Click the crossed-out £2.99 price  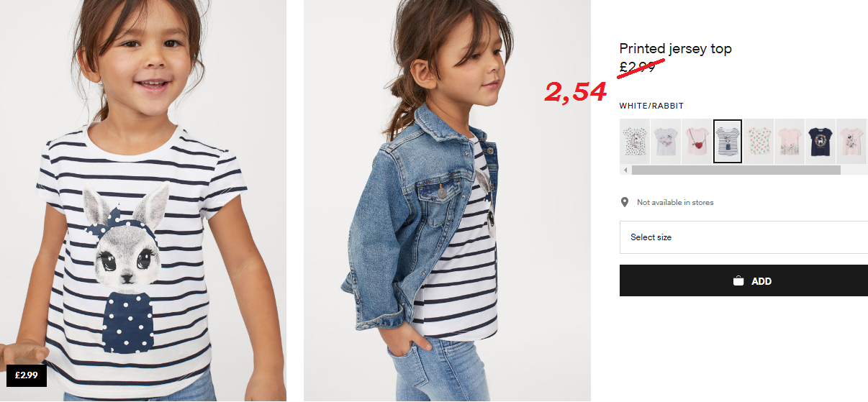pyautogui.click(x=638, y=66)
